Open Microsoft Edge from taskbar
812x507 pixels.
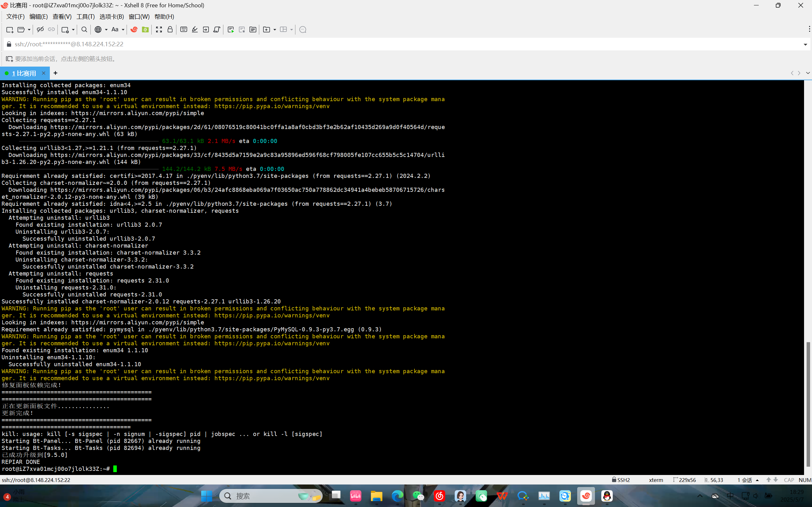(x=398, y=496)
